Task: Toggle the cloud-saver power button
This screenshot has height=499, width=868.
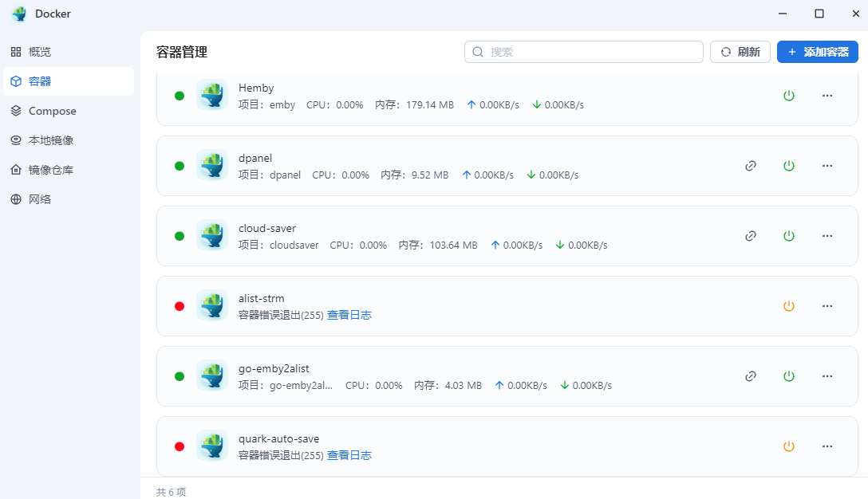Action: pos(789,236)
